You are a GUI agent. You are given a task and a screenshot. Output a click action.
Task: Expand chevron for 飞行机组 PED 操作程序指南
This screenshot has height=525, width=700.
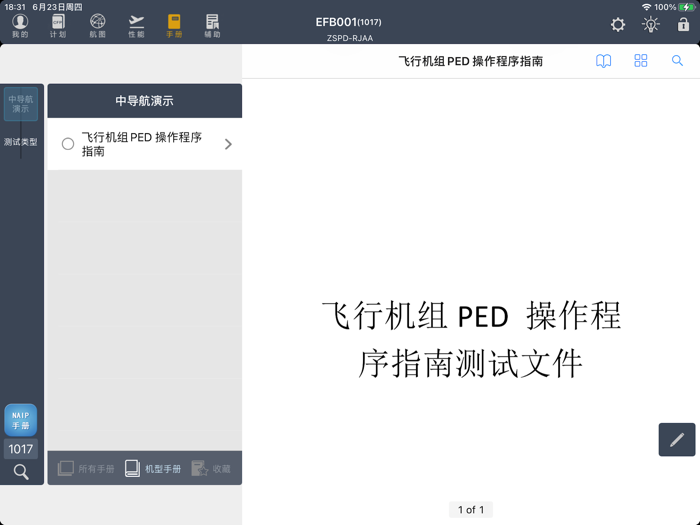point(228,144)
